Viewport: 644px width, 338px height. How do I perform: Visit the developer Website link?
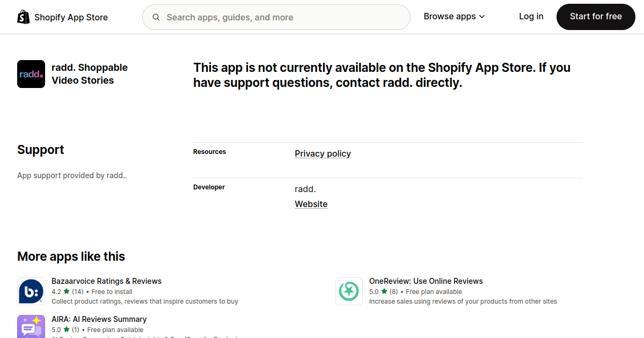(311, 204)
